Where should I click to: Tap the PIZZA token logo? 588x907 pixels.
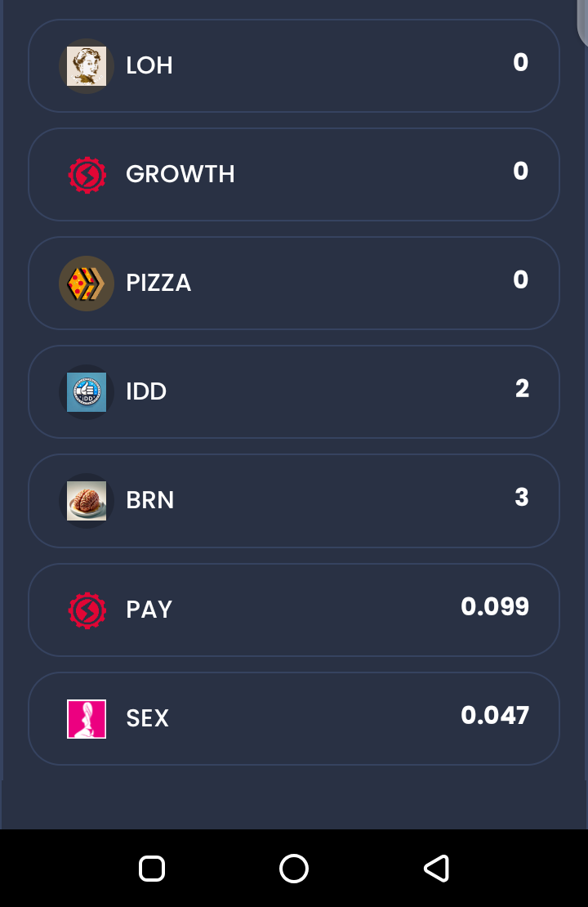click(87, 284)
